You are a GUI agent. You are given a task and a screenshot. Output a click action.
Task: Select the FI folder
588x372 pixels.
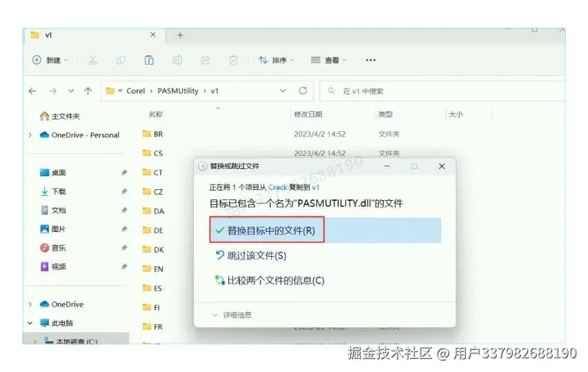pos(152,307)
